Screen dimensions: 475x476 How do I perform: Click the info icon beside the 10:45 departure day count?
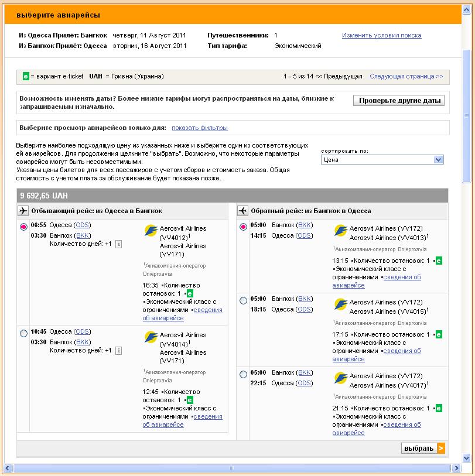coord(119,350)
